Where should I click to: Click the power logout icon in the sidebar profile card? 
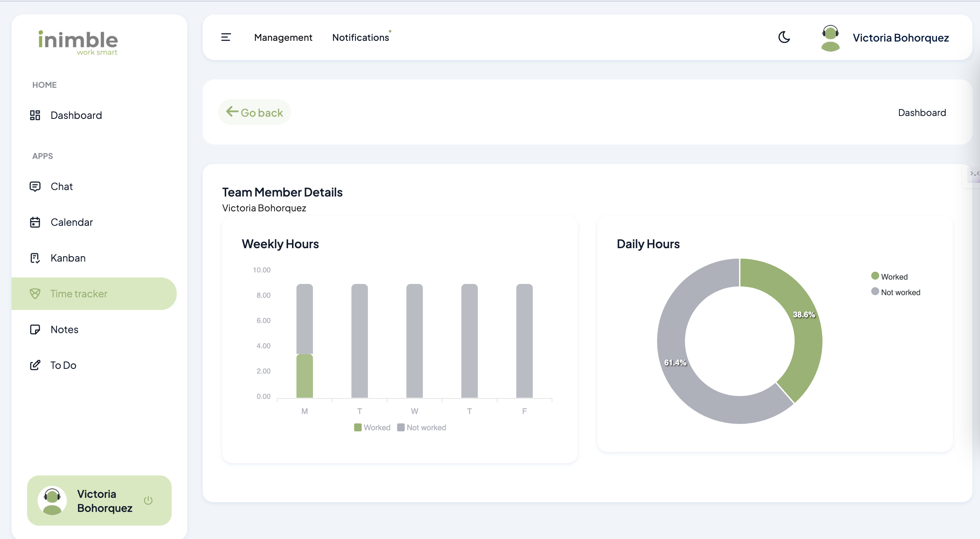tap(149, 500)
